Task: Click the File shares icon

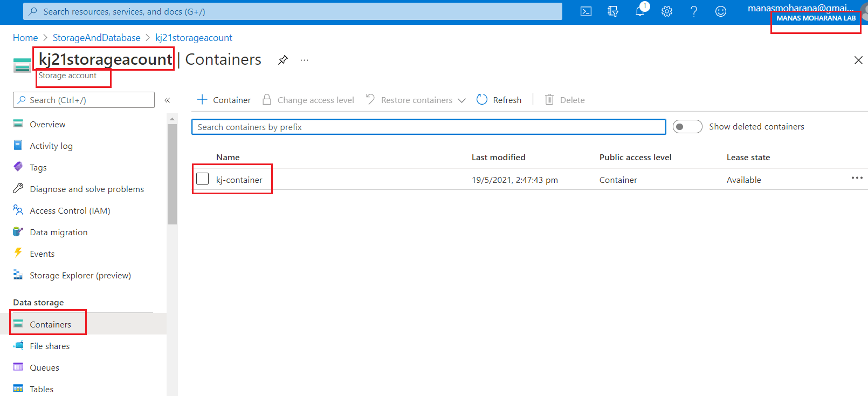Action: [x=18, y=345]
